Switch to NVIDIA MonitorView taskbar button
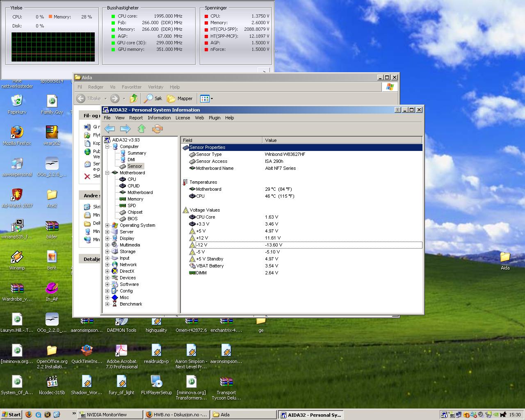The height and width of the screenshot is (420, 525). (110, 415)
